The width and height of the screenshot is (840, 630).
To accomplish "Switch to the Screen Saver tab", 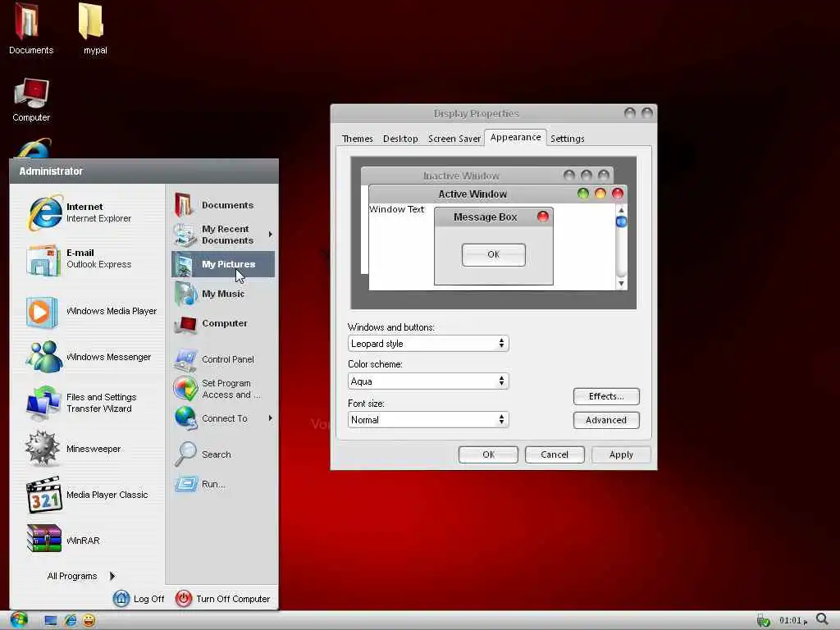I will [454, 139].
